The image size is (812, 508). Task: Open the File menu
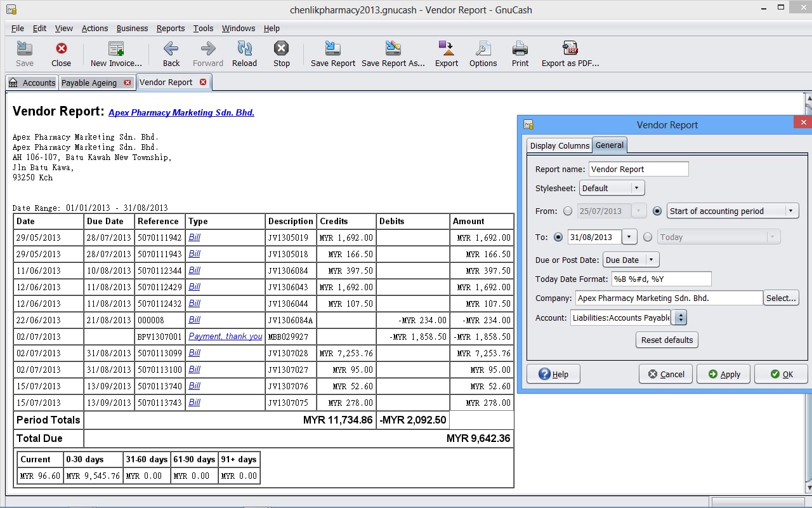pos(18,28)
